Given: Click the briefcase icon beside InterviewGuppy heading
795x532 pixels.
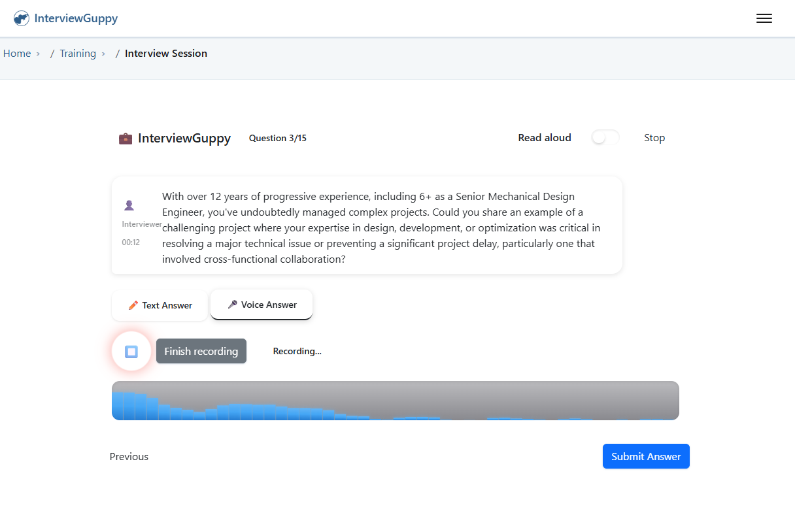Looking at the screenshot, I should click(x=125, y=138).
